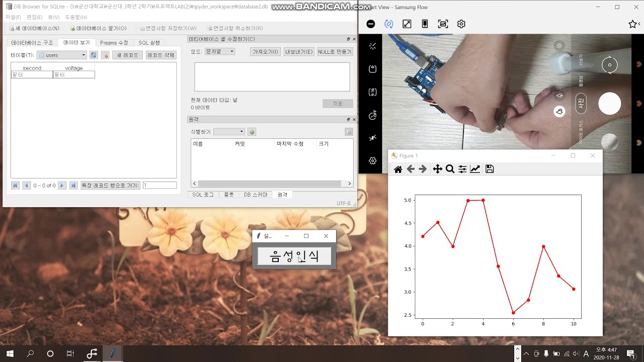644x362 pixels.
Task: Toggle the 9:16 aspect ratio icon
Action: 373,92
